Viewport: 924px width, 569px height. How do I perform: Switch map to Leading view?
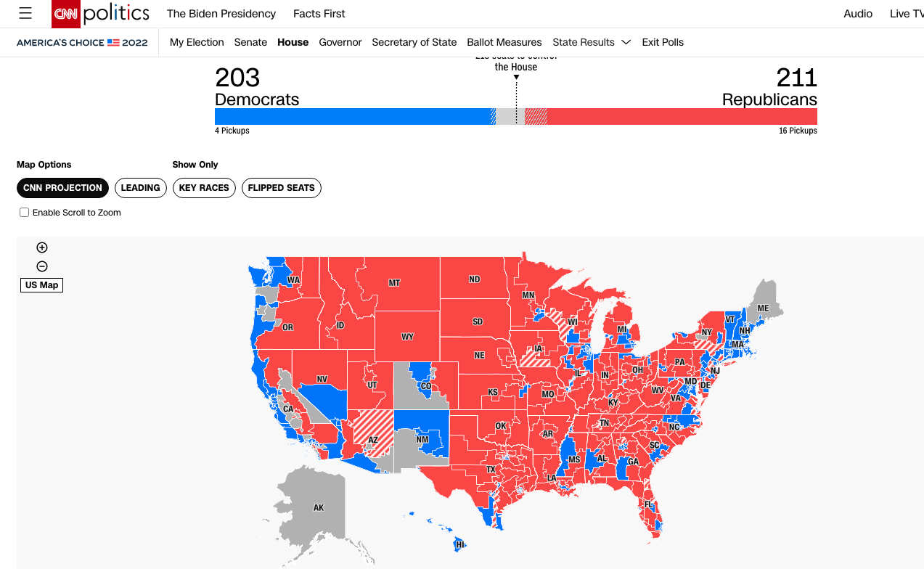point(140,188)
